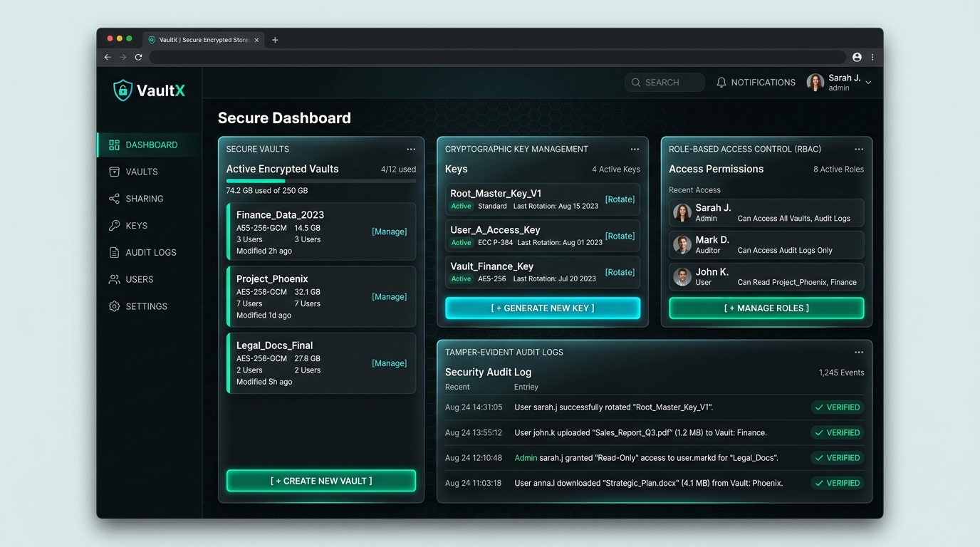
Task: Click Verified badge for Strategic_Plan.docx download
Action: point(838,483)
